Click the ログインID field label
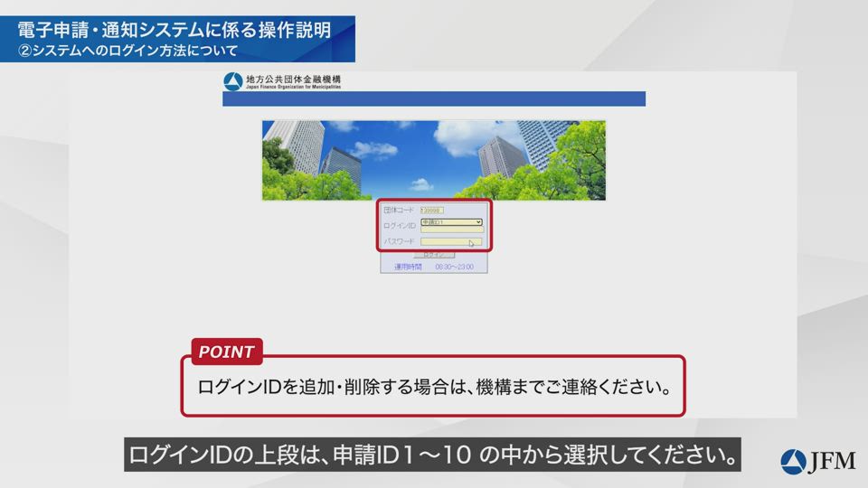868x488 pixels. (x=399, y=225)
